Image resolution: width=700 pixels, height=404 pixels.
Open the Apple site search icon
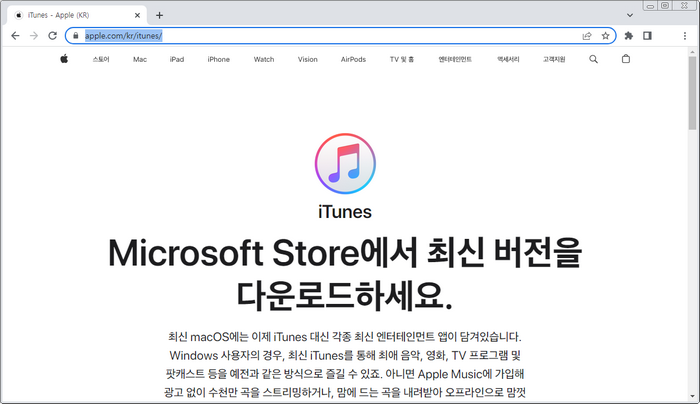[593, 59]
